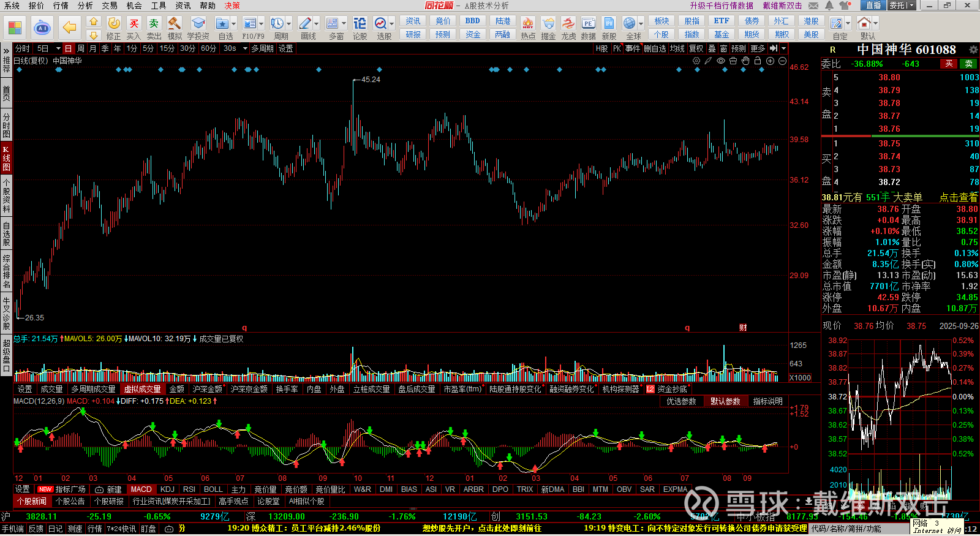980x536 pixels.
Task: Expand the 30s period dropdown arrow
Action: tap(244, 48)
